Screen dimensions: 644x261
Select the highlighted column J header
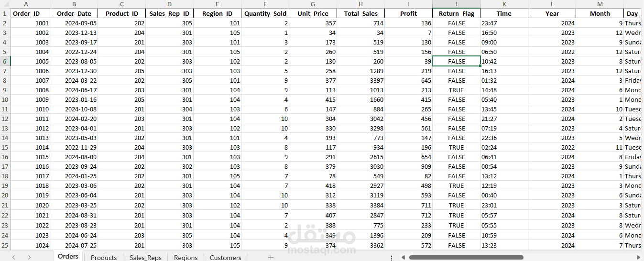click(x=457, y=4)
